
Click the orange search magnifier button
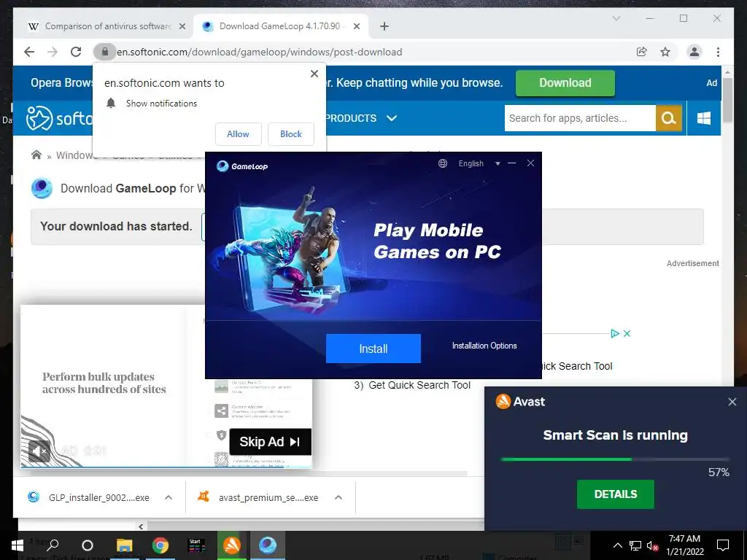(669, 118)
